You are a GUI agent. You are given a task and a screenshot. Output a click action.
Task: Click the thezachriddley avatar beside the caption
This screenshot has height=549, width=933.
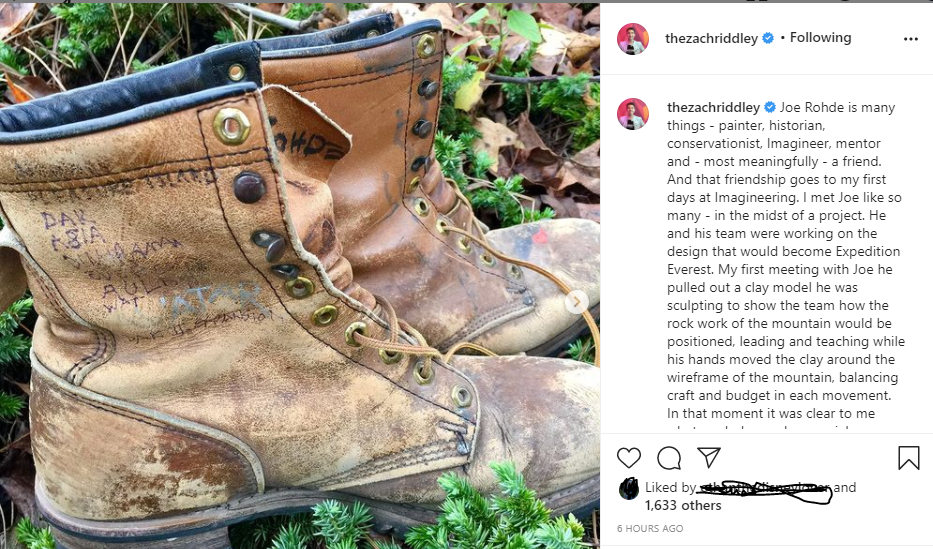[633, 113]
